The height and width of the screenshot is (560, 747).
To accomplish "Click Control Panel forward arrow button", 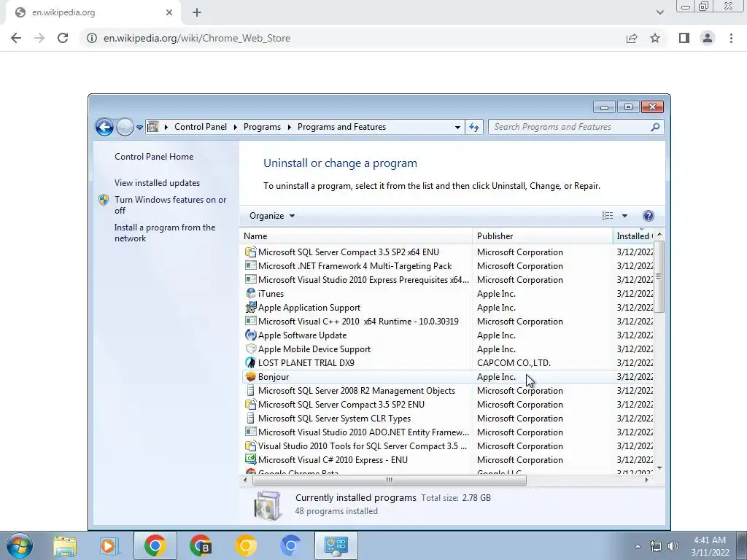I will click(x=125, y=127).
